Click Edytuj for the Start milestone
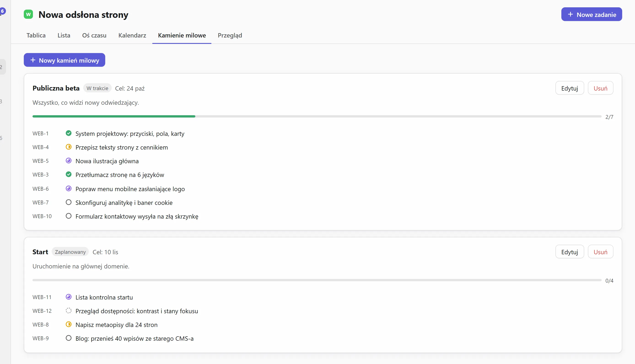This screenshot has width=635, height=364. coord(570,252)
